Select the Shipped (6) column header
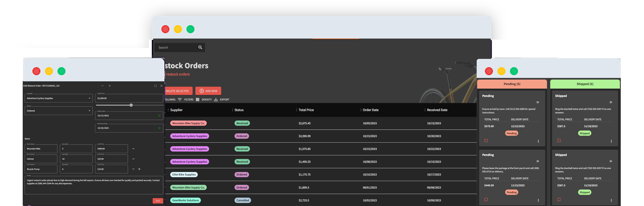This screenshot has height=206, width=644. [x=585, y=84]
